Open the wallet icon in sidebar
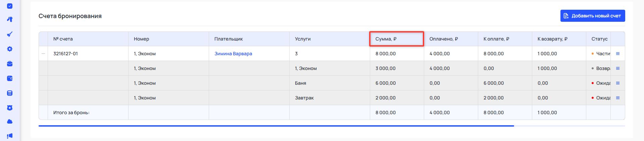The image size is (644, 141). tap(10, 78)
